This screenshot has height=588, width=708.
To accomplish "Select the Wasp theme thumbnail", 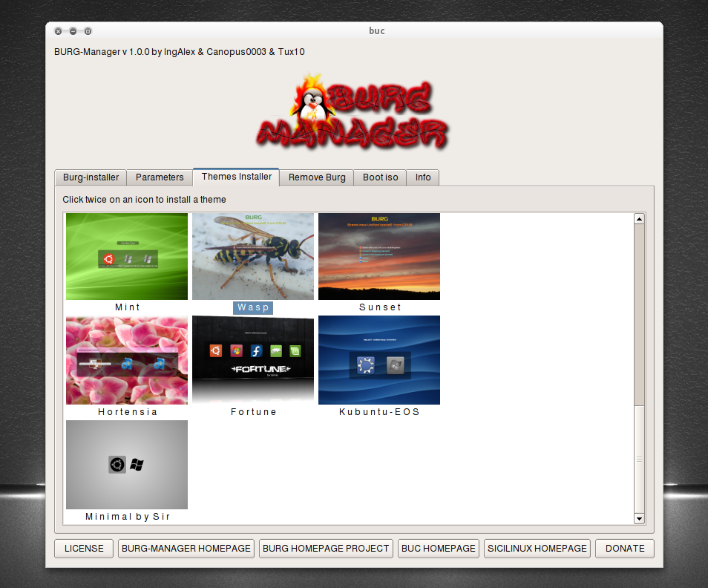I will [253, 256].
